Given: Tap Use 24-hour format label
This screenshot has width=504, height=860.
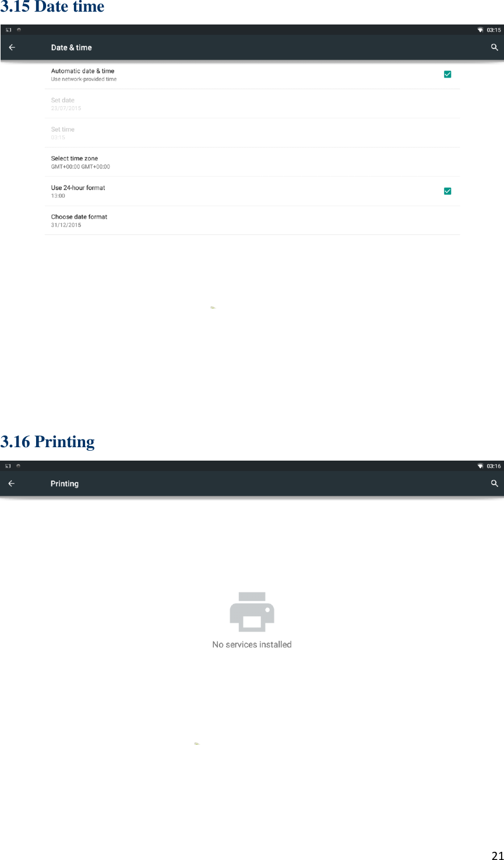Looking at the screenshot, I should coord(78,188).
